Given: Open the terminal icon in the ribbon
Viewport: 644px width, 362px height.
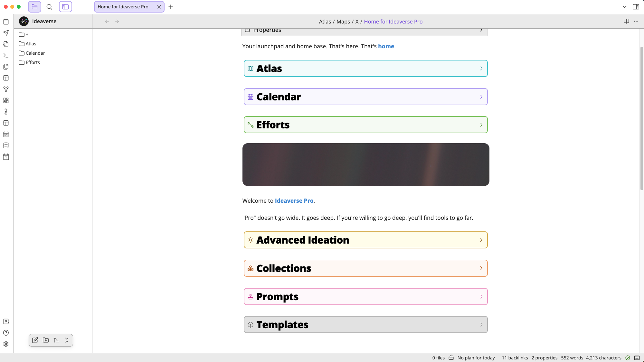Looking at the screenshot, I should (x=6, y=55).
